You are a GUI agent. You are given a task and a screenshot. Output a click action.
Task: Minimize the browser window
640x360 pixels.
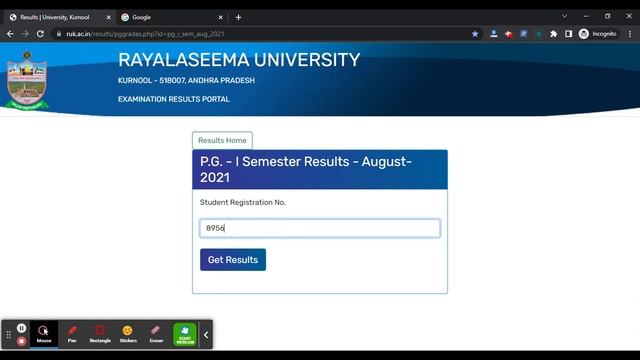[586, 16]
